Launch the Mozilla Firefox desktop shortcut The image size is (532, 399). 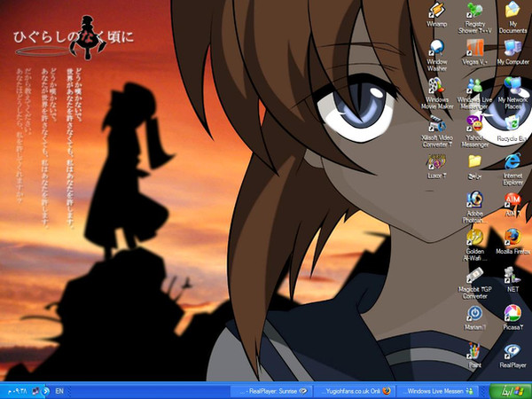[512, 241]
